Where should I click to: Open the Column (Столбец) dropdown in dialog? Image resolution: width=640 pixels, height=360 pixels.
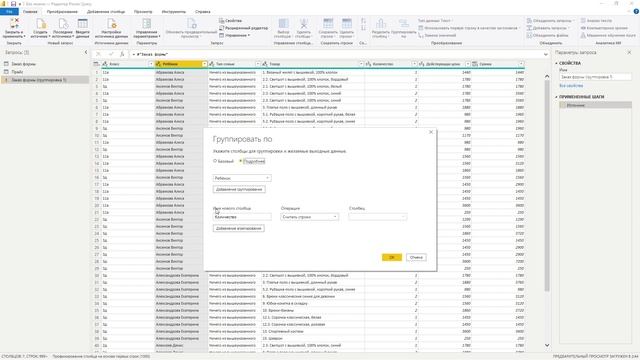pos(378,217)
